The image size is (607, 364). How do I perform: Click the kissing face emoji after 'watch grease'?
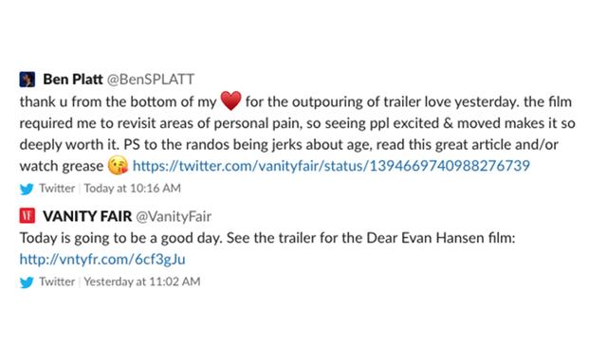pos(118,166)
